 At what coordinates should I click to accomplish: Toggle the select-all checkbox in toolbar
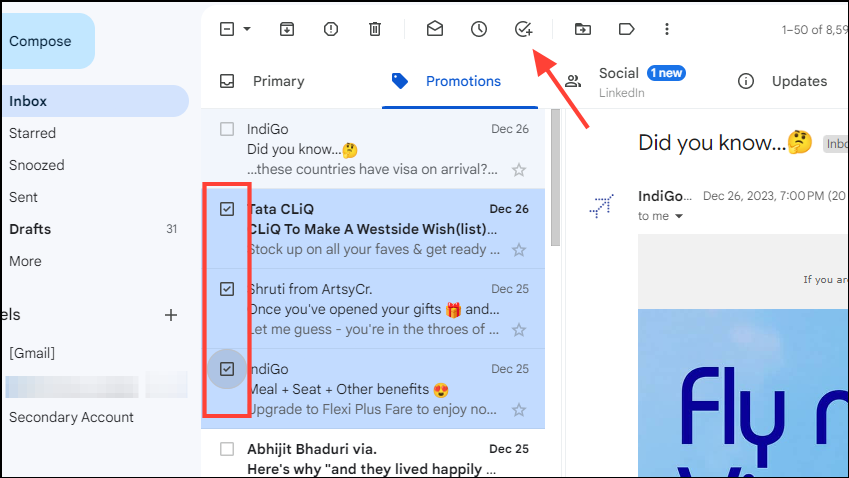[227, 29]
